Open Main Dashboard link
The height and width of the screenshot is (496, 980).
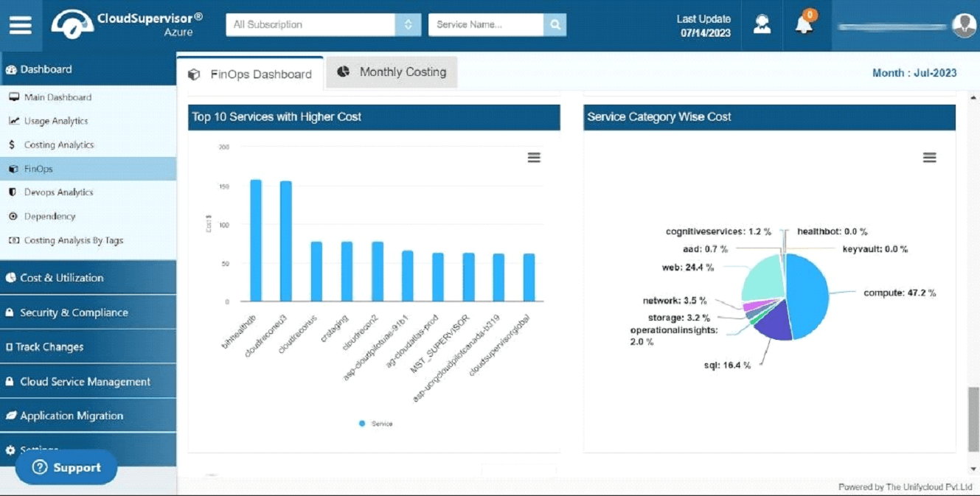(x=58, y=97)
